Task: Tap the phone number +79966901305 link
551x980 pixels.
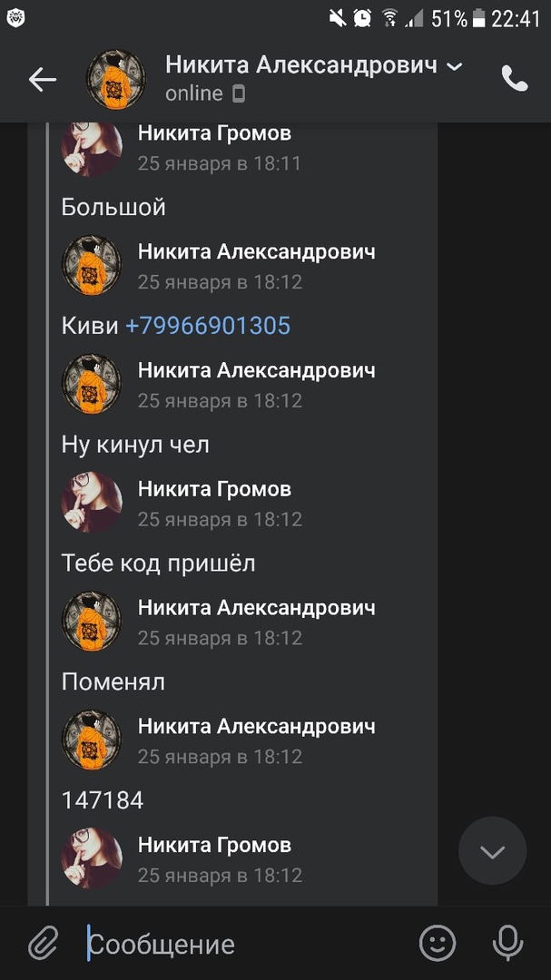Action: 208,326
